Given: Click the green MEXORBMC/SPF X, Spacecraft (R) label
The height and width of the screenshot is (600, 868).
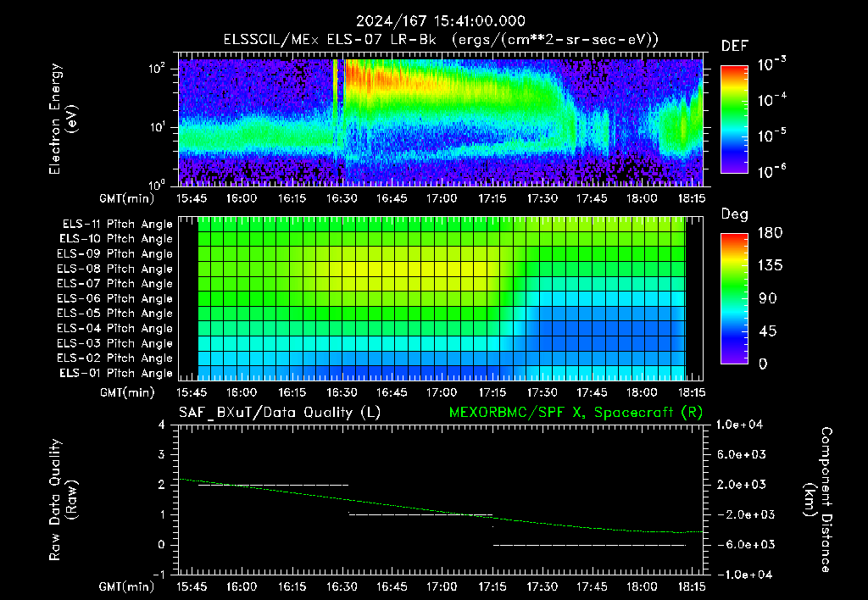Looking at the screenshot, I should (x=576, y=413).
